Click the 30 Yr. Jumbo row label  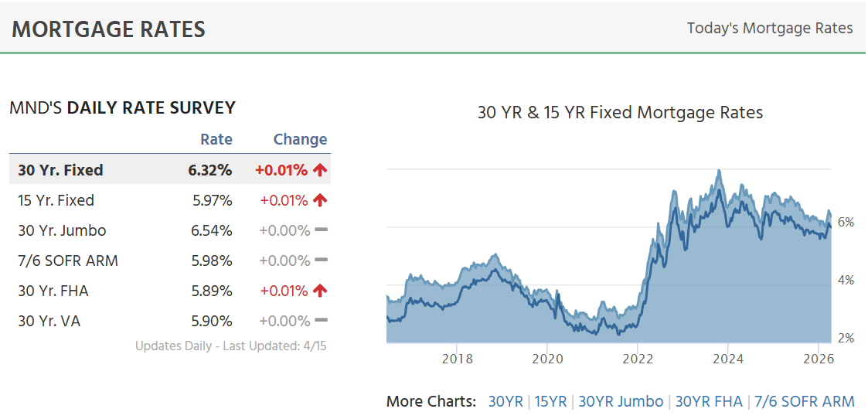[62, 230]
